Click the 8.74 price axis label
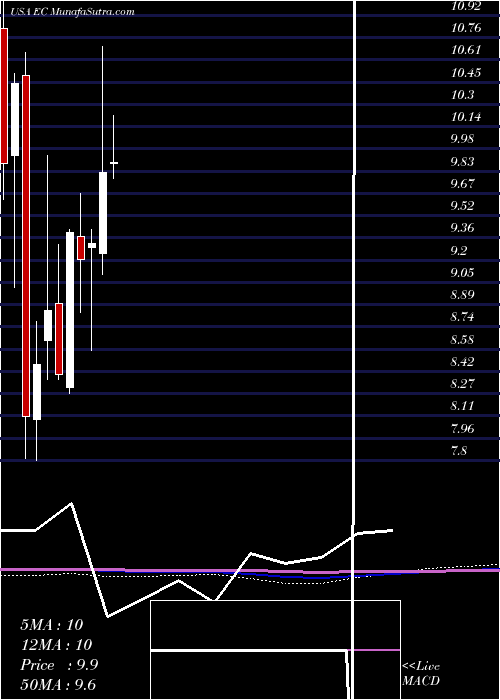Screen dimensions: 500x700 click(x=462, y=317)
